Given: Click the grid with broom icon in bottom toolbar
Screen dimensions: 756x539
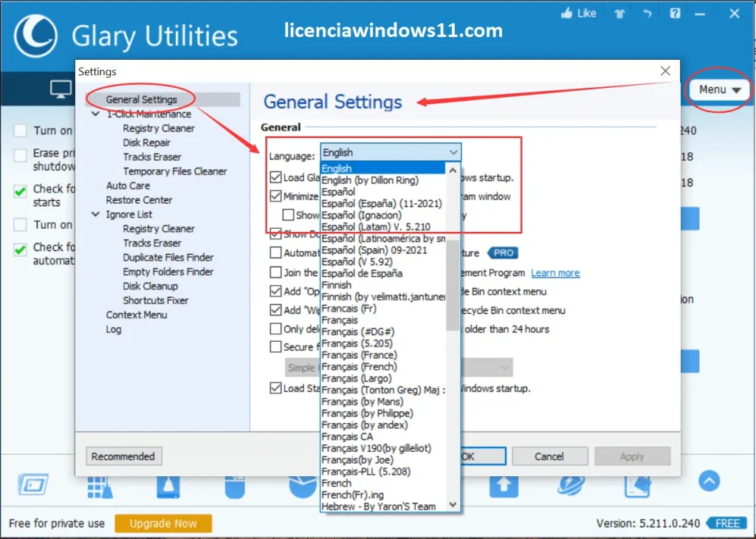Looking at the screenshot, I should click(100, 486).
